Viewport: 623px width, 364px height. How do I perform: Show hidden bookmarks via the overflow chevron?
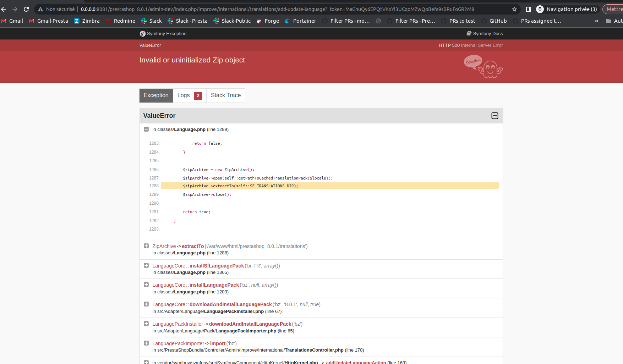tap(596, 21)
